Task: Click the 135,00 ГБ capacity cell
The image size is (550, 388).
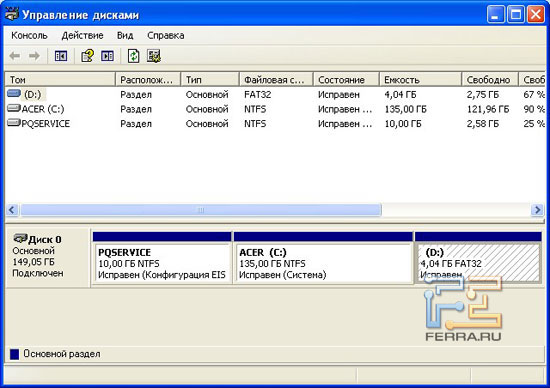Action: 405,109
